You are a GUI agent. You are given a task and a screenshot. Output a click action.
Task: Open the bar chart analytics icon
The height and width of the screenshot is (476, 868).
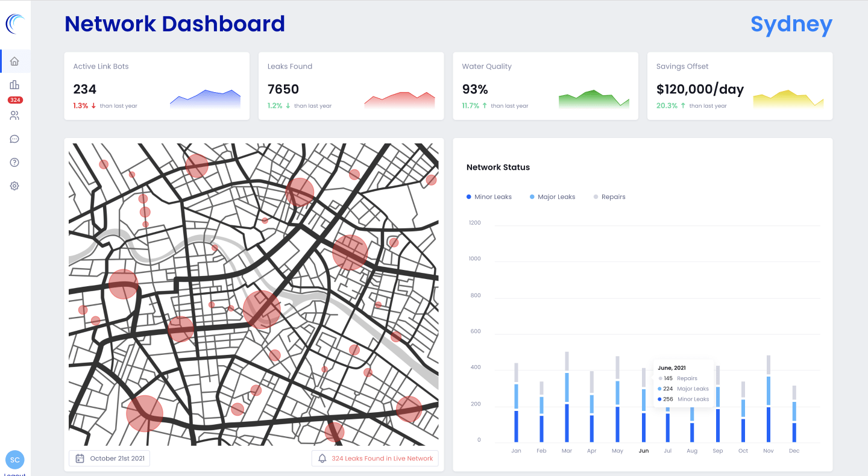[14, 85]
